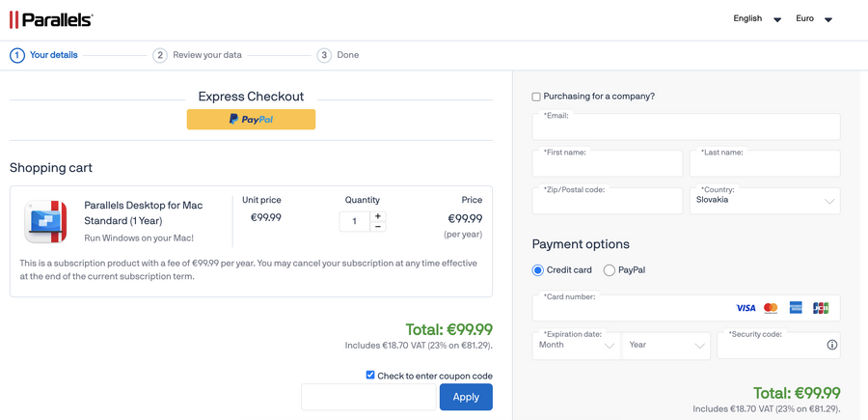Screen dimensions: 868x420
Task: Click the JCB card icon
Action: pyautogui.click(x=821, y=308)
